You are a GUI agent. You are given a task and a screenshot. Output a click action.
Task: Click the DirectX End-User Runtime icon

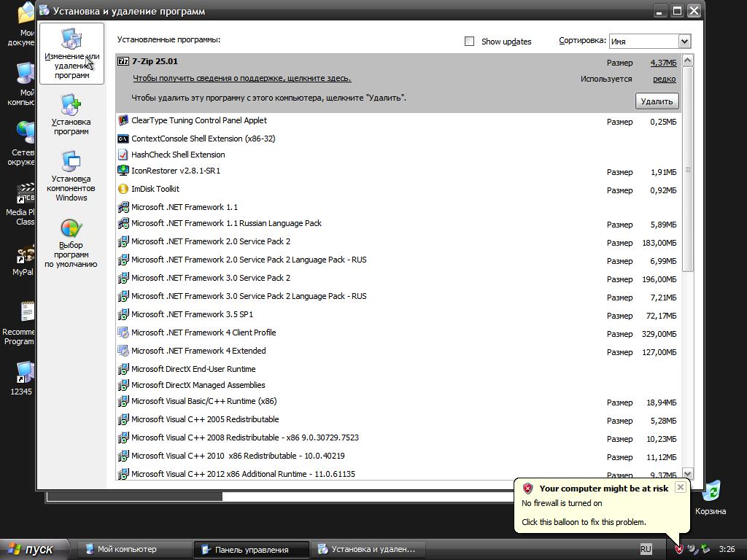pyautogui.click(x=123, y=369)
